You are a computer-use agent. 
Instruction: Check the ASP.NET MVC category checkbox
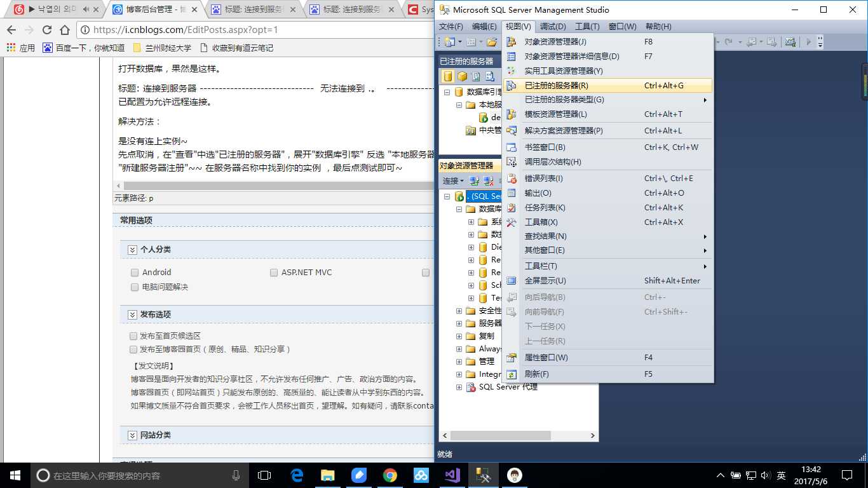274,273
